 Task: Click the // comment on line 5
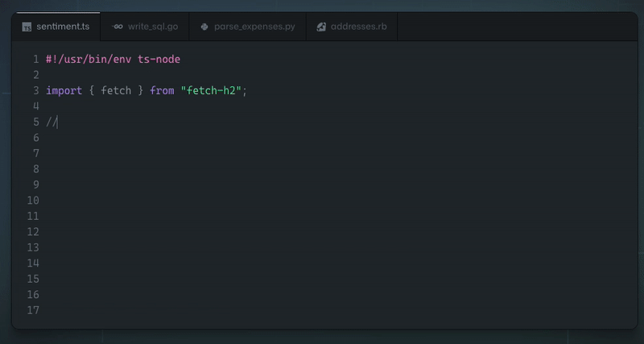(x=51, y=122)
